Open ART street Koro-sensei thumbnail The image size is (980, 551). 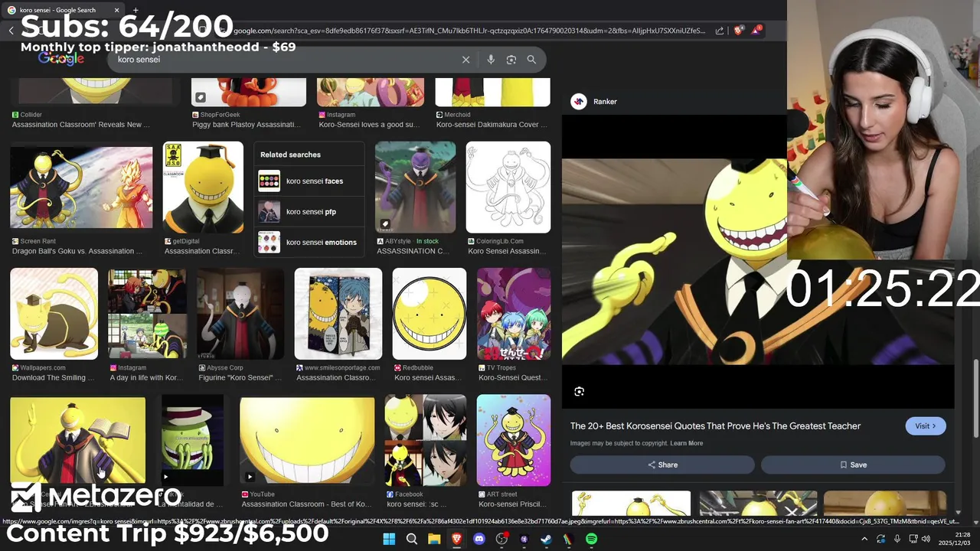(514, 441)
